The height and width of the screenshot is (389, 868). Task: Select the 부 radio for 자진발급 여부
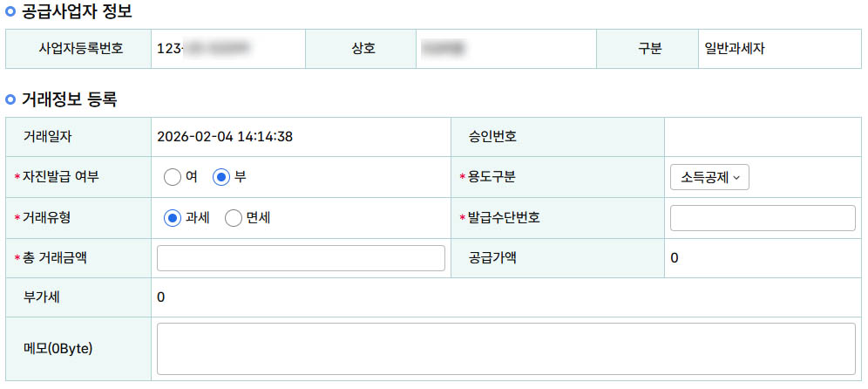pyautogui.click(x=221, y=177)
